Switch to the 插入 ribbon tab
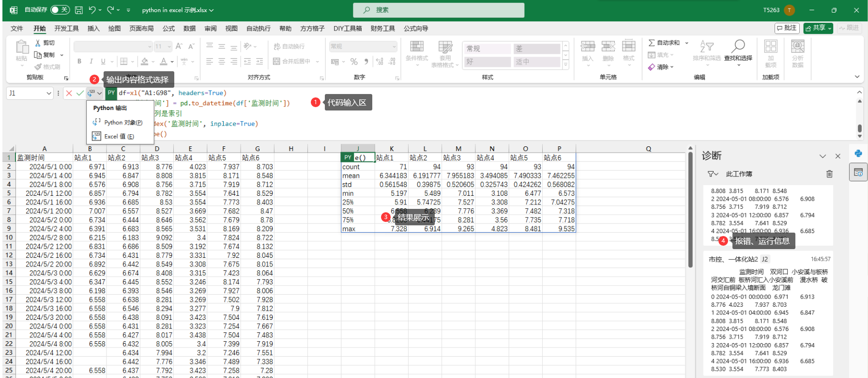868x378 pixels. (x=93, y=29)
